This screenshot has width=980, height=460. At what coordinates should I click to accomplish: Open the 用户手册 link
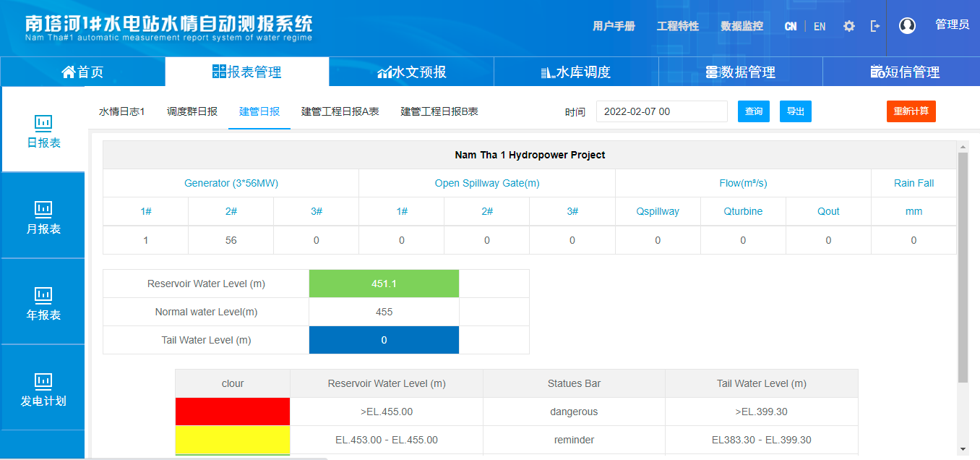click(x=614, y=26)
